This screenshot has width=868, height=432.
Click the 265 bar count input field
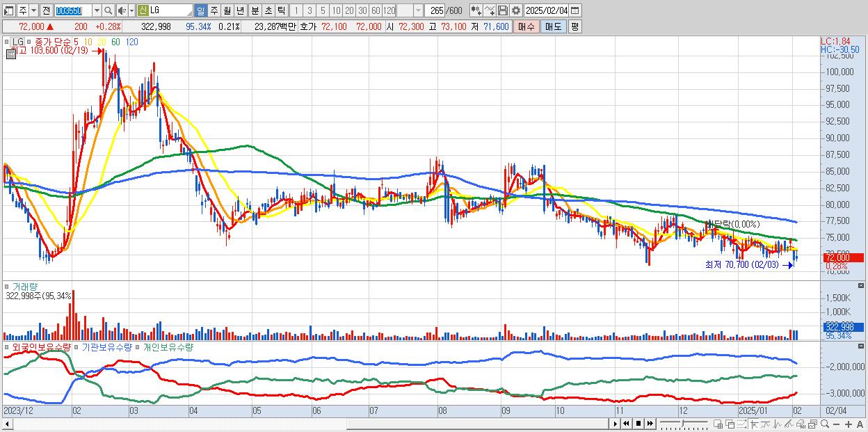(435, 10)
